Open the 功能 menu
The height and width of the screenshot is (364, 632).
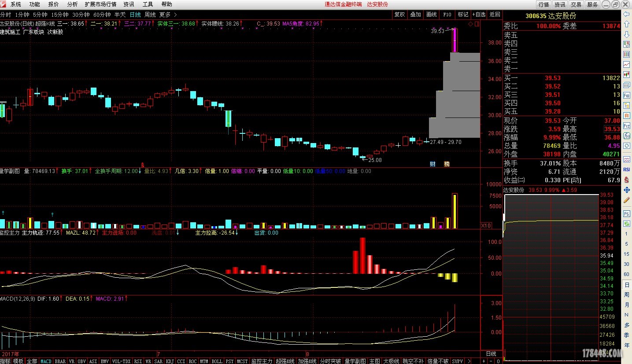34,4
